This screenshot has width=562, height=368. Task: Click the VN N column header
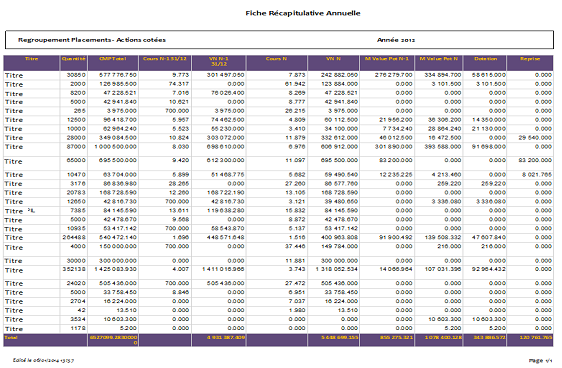click(x=333, y=59)
